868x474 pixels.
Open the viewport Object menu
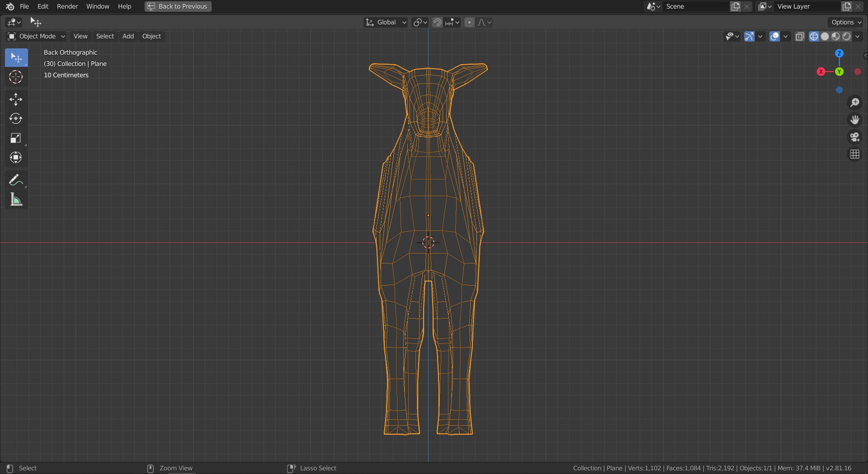click(151, 36)
